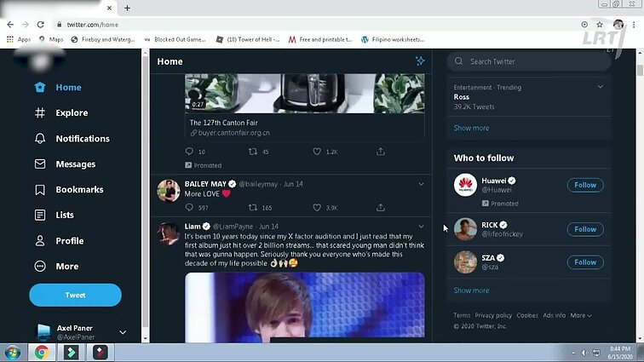
Task: Open Bookmarks in the sidebar
Action: pyautogui.click(x=69, y=189)
